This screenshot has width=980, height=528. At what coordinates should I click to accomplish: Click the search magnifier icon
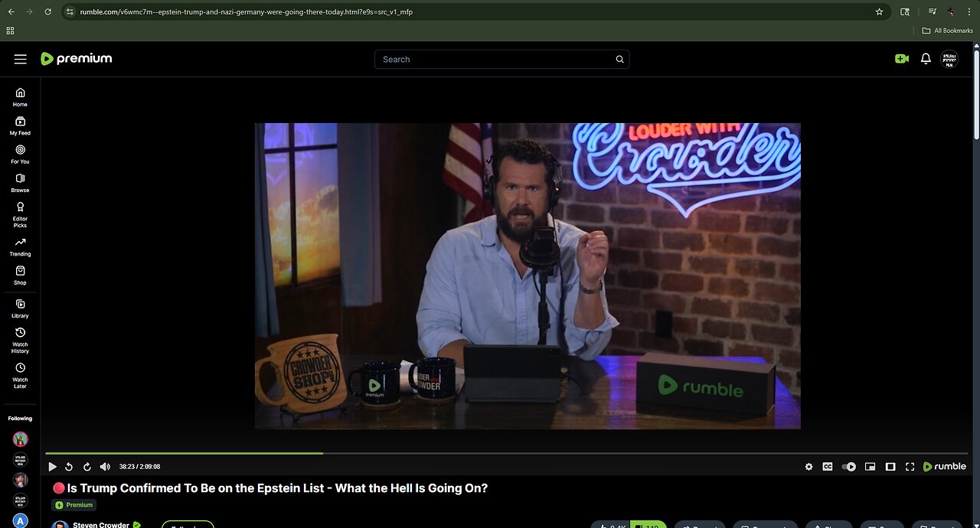point(620,60)
